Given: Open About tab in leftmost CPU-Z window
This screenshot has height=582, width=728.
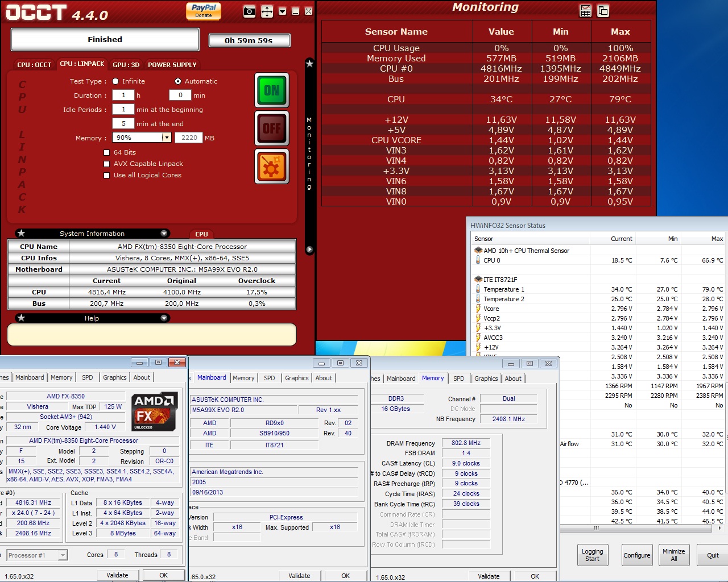Looking at the screenshot, I should (142, 377).
